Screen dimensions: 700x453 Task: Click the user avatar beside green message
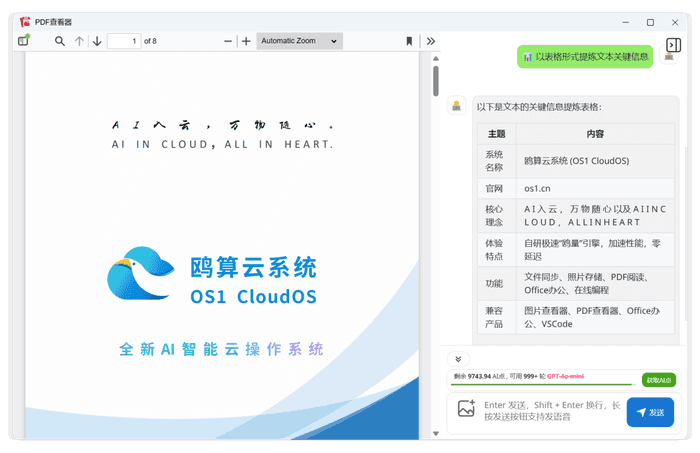click(x=669, y=57)
